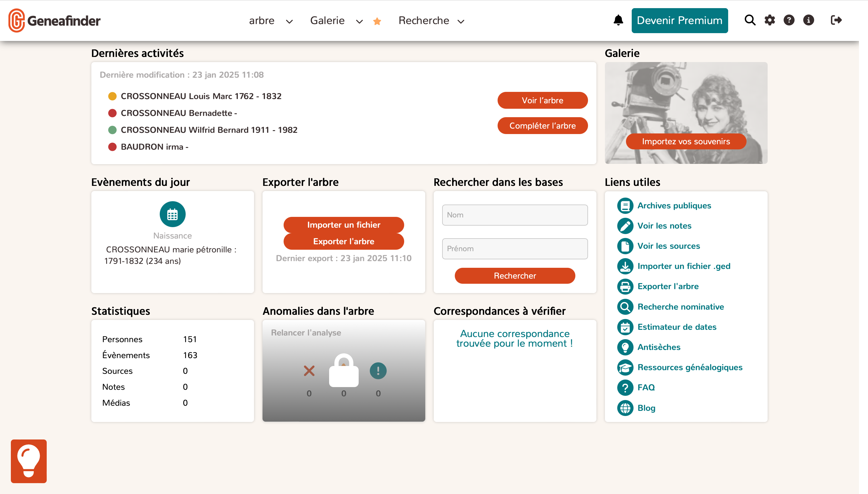868x494 pixels.
Task: Click the Estimateur de dates calendar icon
Action: click(x=625, y=327)
